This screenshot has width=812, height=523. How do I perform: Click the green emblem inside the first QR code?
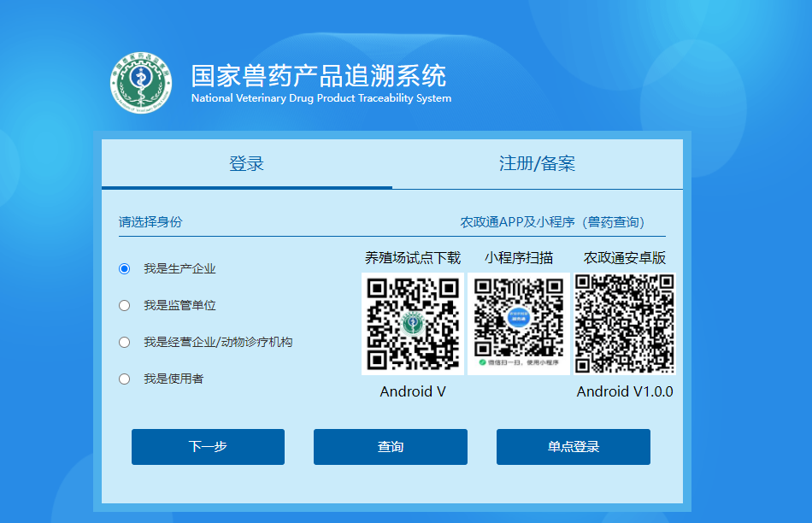coord(413,324)
